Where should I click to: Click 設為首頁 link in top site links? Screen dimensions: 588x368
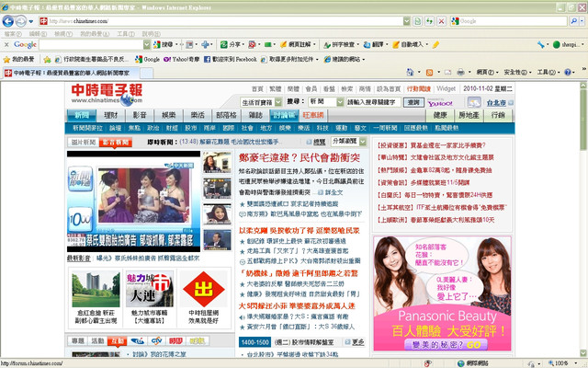389,89
